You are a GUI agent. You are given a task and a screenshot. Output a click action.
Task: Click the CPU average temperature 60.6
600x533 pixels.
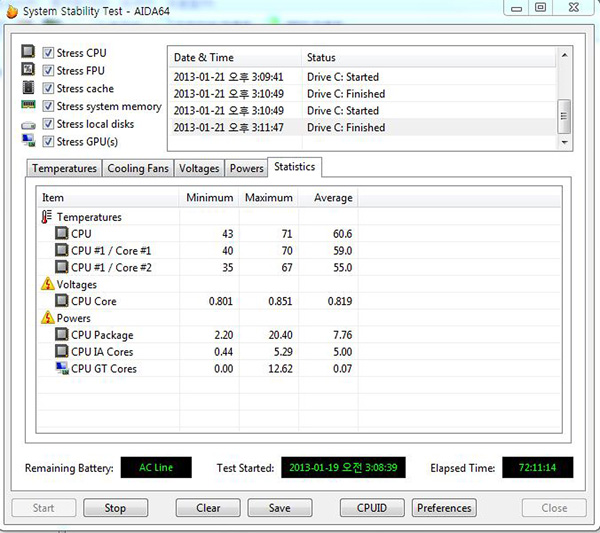342,234
